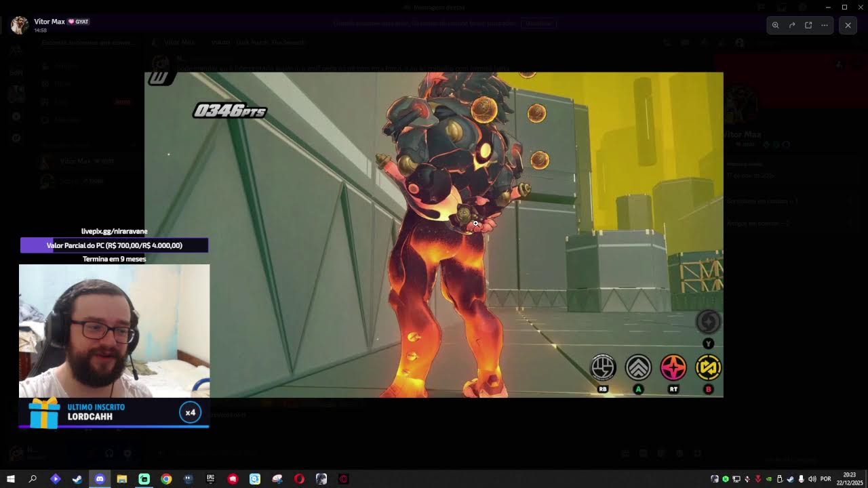Image resolution: width=868 pixels, height=488 pixels.
Task: Open the three-dots more options menu
Action: (825, 25)
